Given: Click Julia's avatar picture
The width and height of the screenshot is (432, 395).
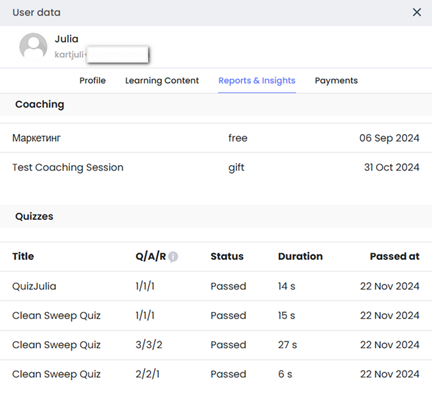Looking at the screenshot, I should 33,46.
